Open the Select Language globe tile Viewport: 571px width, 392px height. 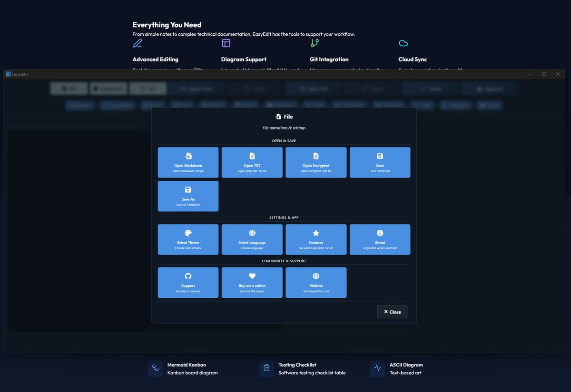tap(252, 239)
